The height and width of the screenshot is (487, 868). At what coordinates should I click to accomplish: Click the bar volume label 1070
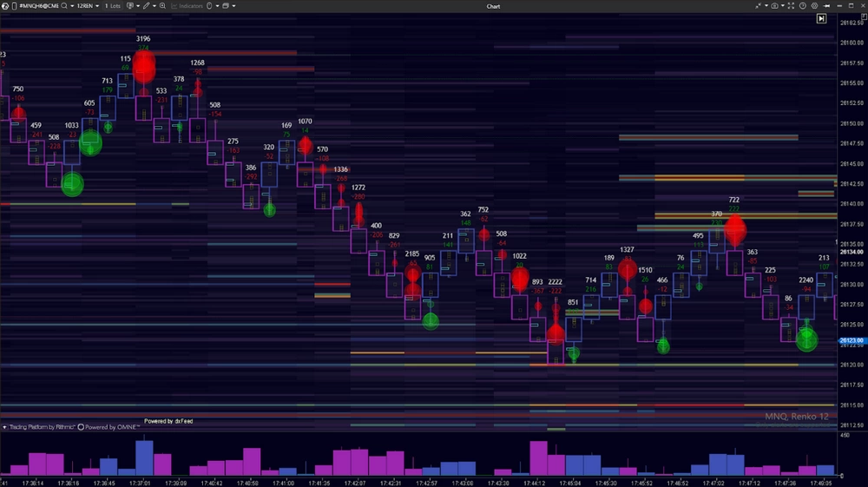point(305,122)
